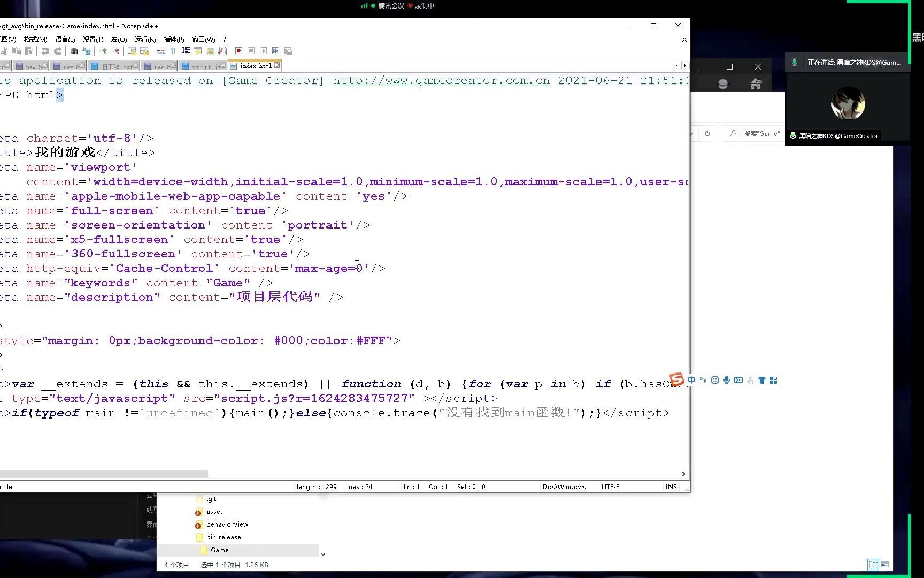Toggle Sogou Chinese/English mode 中 icon
Screen dimensions: 924x578
coord(691,380)
